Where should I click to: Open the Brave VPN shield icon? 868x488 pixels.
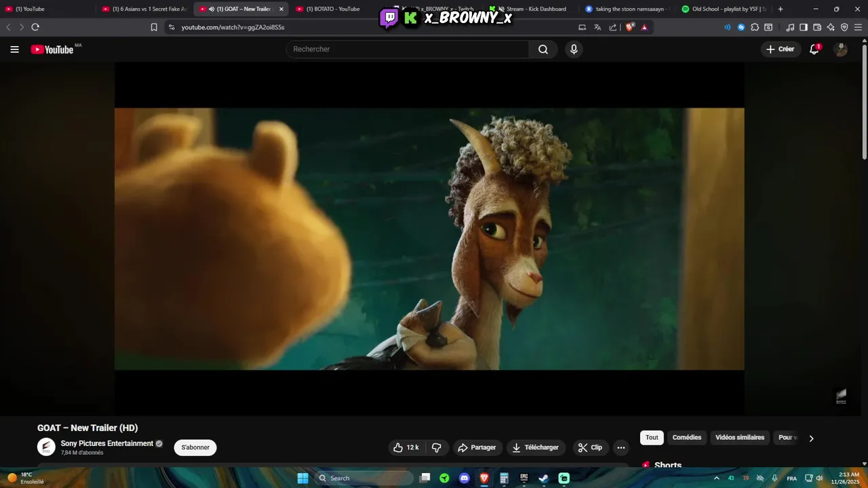tap(844, 27)
